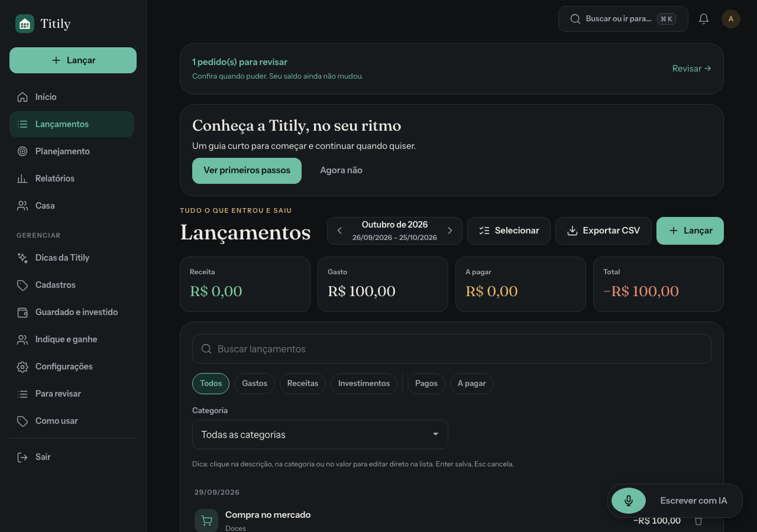Click the shopping cart icon of Compra no mercado

206,521
